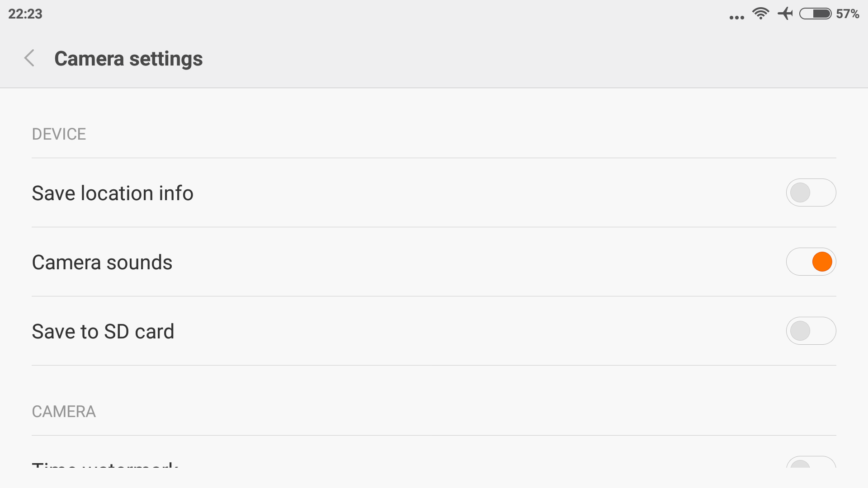Screen dimensions: 868x488
Task: Tap the Time watermark row text
Action: tap(105, 465)
